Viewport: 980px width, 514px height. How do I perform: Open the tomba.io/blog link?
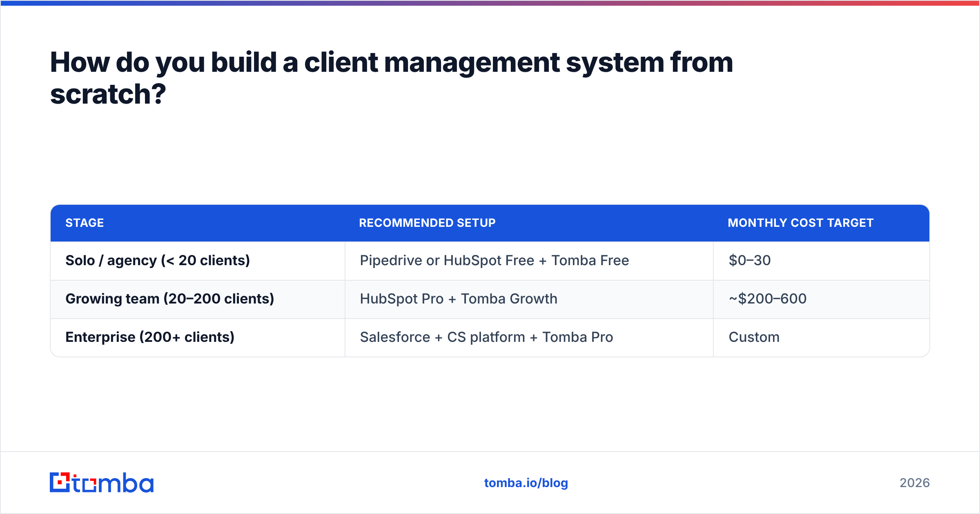526,483
